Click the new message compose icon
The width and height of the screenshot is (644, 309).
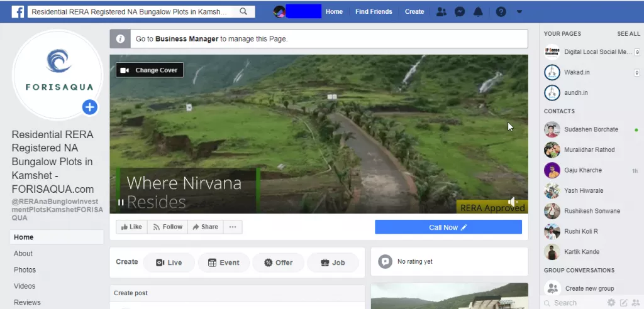point(623,303)
